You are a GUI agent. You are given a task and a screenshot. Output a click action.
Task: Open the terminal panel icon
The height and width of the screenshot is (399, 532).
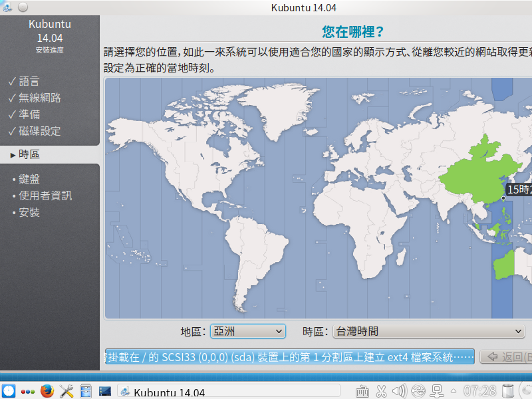tap(105, 391)
